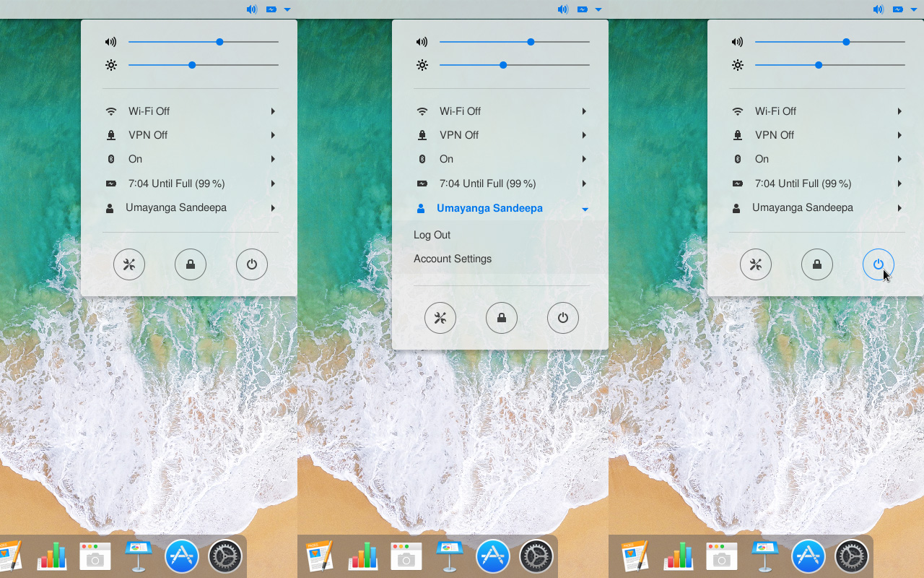Adjust the brightness slider in the right panel
This screenshot has width=924, height=578.
pos(830,65)
